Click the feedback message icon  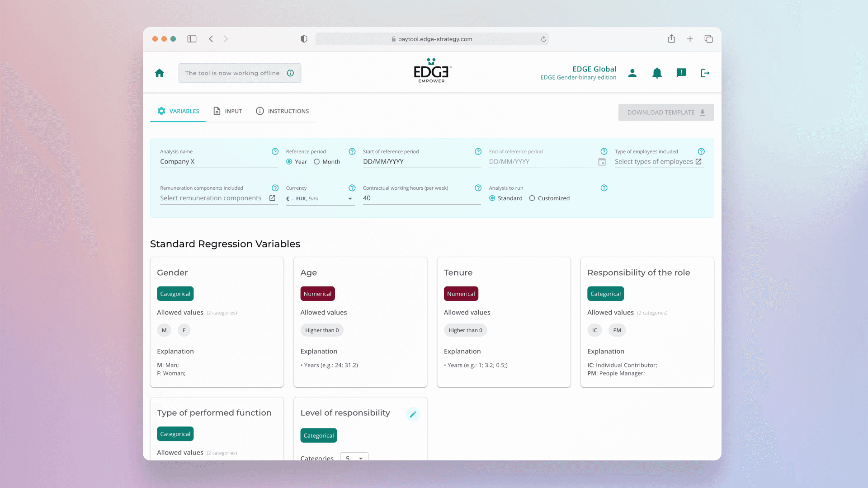point(681,73)
